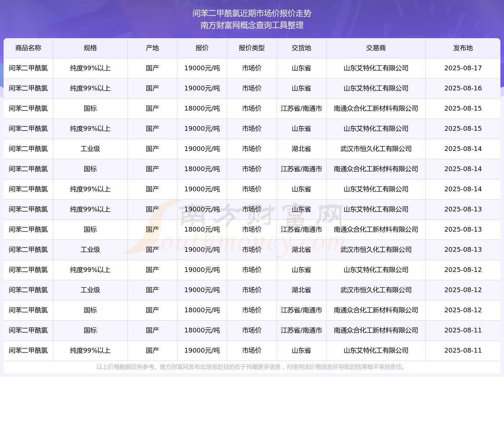Click 工业级 in the 2025-08-14 row
Screen dimensions: 504x434
(90, 149)
